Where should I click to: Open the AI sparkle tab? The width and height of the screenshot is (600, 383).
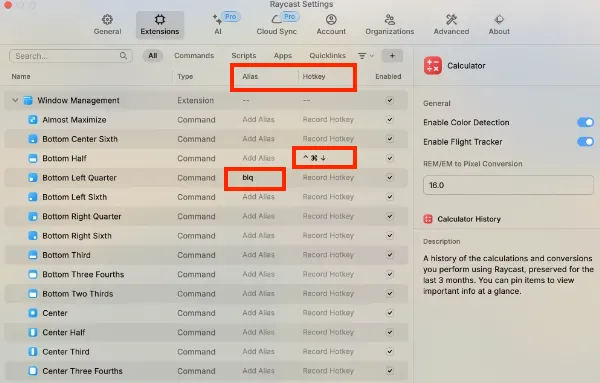(218, 25)
